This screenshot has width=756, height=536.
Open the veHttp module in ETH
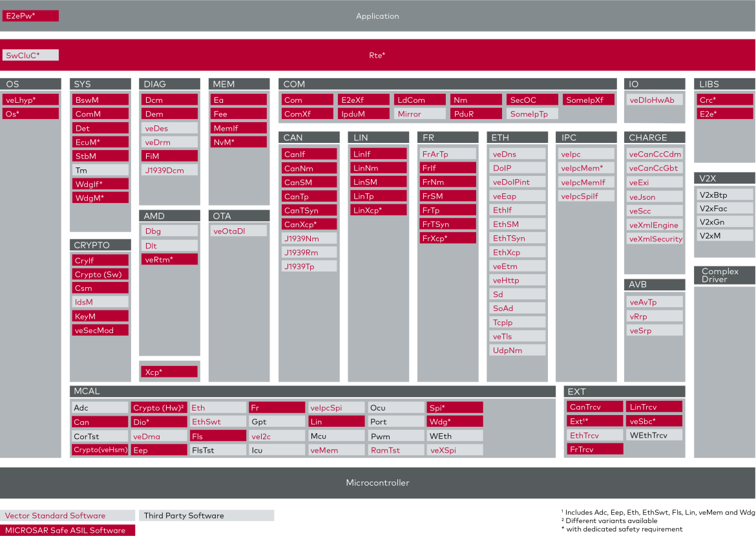(x=518, y=281)
